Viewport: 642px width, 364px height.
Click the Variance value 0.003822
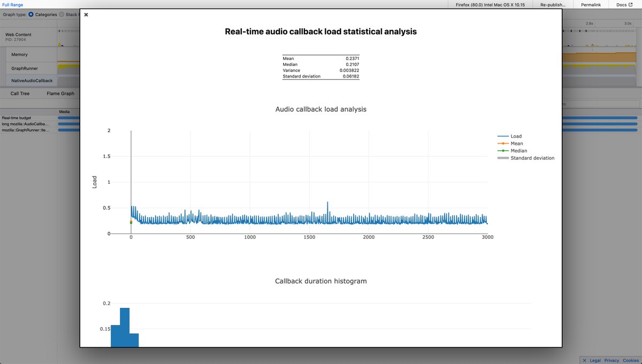click(x=349, y=71)
